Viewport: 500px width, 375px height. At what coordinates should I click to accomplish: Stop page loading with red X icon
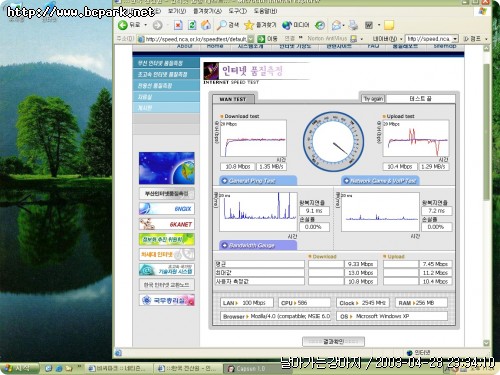[178, 25]
